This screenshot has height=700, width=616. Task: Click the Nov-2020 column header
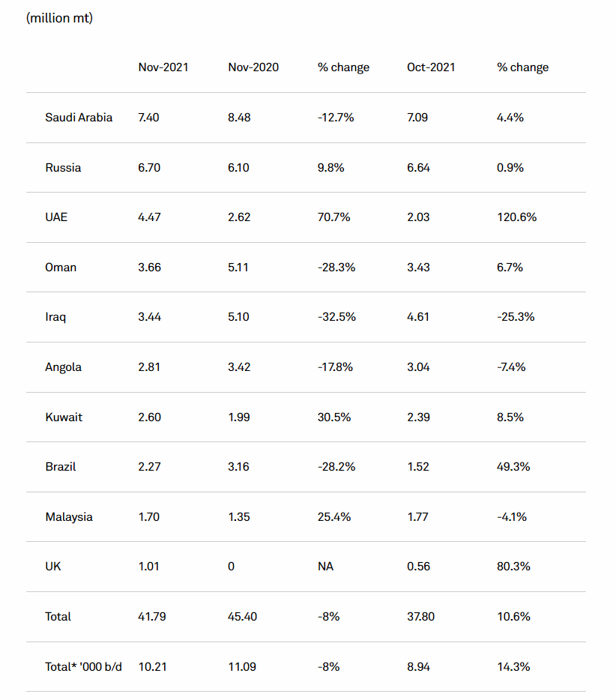point(253,67)
